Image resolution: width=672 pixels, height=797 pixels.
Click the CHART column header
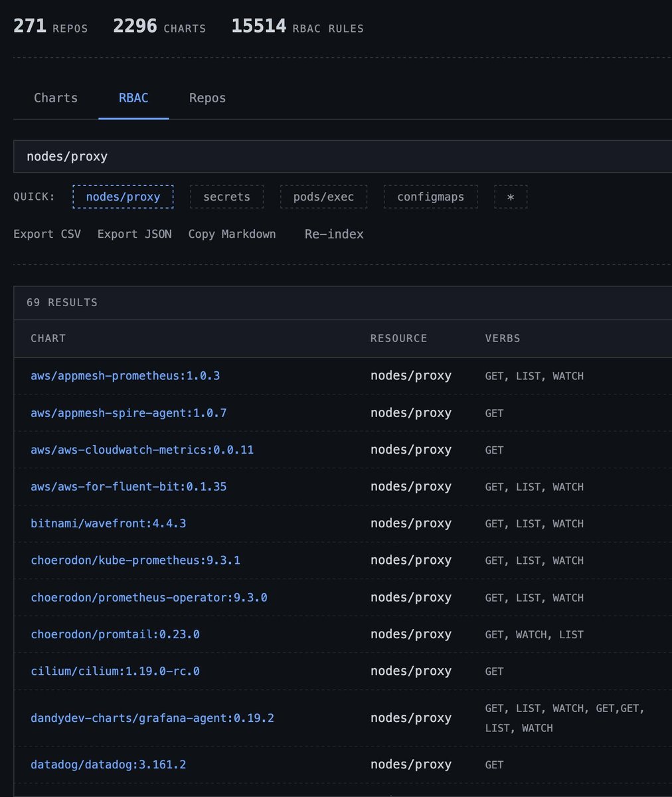pyautogui.click(x=48, y=339)
